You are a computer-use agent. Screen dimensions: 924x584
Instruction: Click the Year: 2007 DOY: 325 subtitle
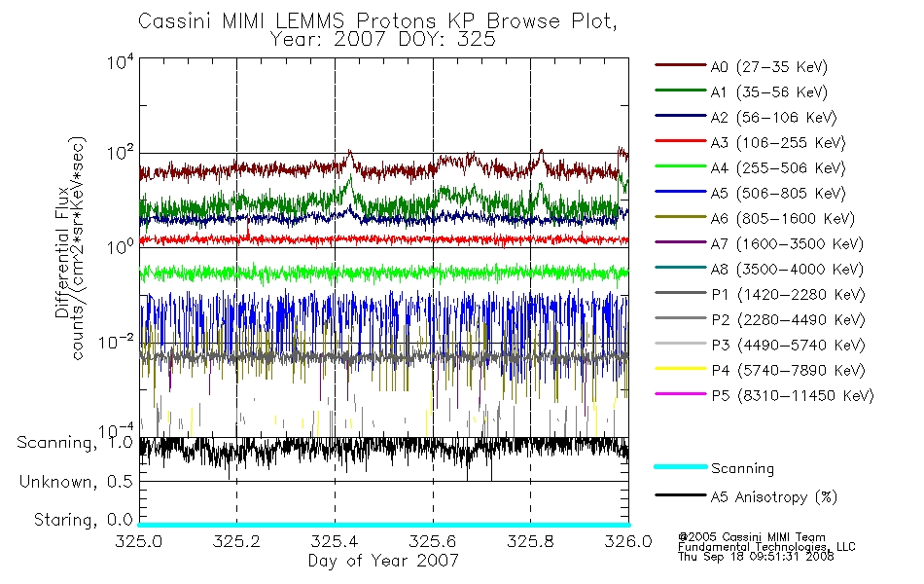(x=383, y=40)
